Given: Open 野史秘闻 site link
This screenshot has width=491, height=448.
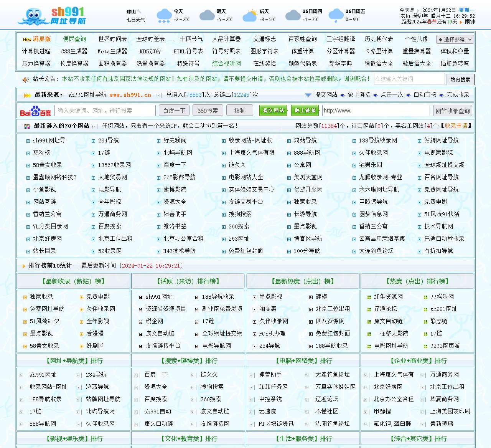Looking at the screenshot, I should 175,141.
